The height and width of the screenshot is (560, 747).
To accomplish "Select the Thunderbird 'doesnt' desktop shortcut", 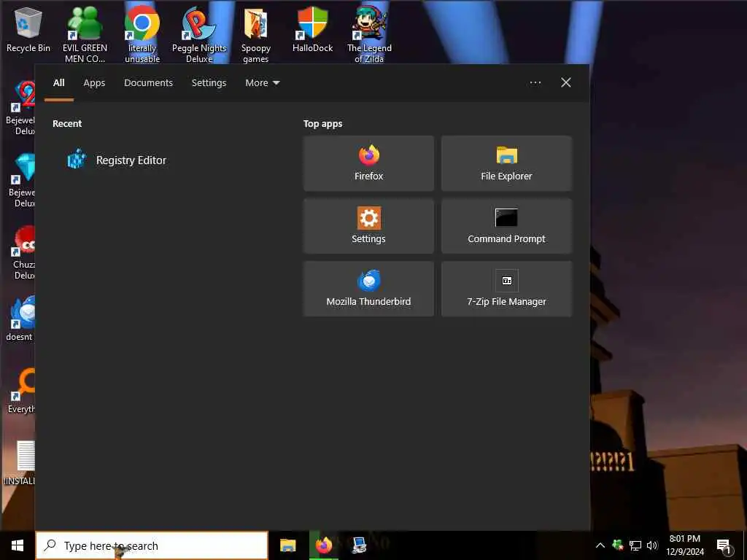I will tap(20, 318).
